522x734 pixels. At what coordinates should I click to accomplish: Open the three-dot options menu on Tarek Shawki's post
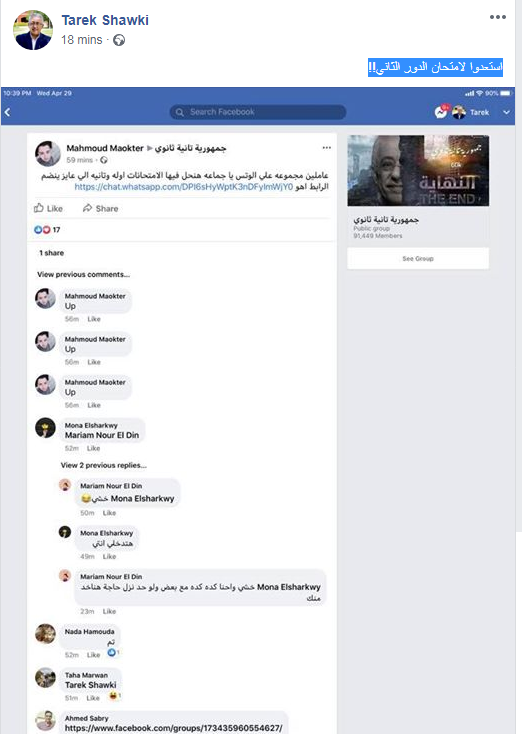(x=498, y=17)
